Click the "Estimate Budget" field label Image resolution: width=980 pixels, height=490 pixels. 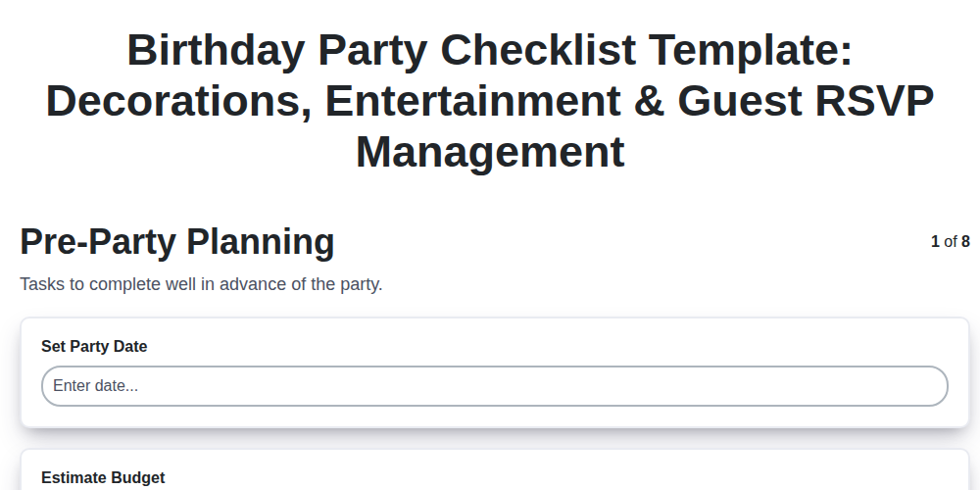click(x=103, y=478)
